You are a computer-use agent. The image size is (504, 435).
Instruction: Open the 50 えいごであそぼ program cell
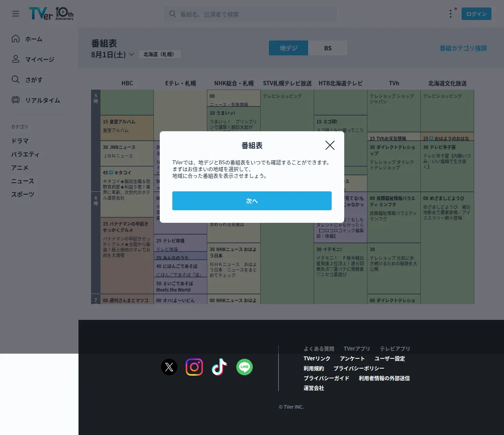coord(181,285)
